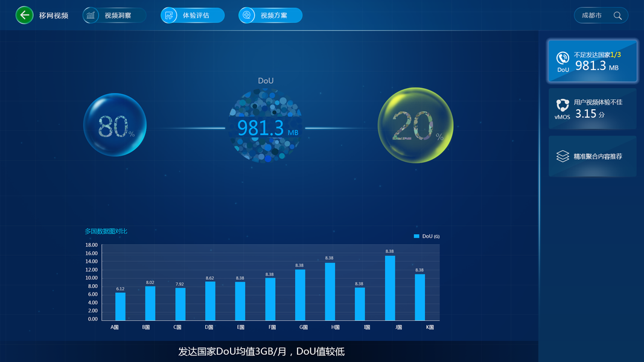This screenshot has width=644, height=362.
Task: Click the 981.3 MB value in side card
Action: point(597,66)
